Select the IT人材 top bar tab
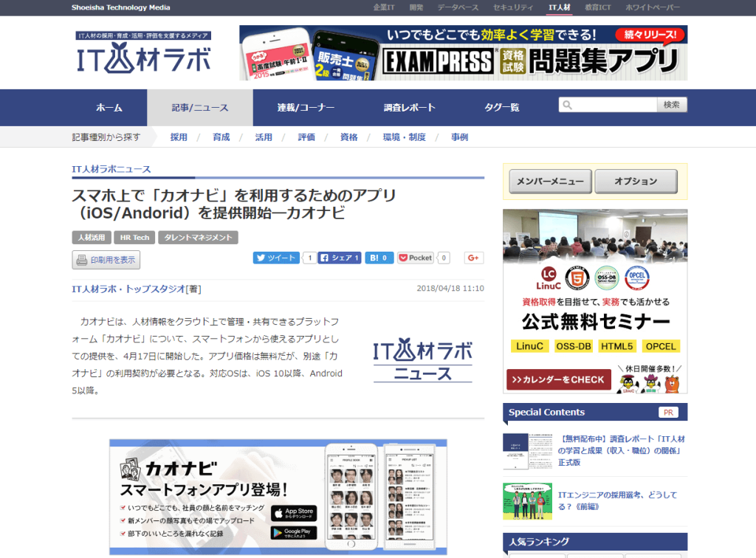Image resolution: width=756 pixels, height=558 pixels. [560, 7]
